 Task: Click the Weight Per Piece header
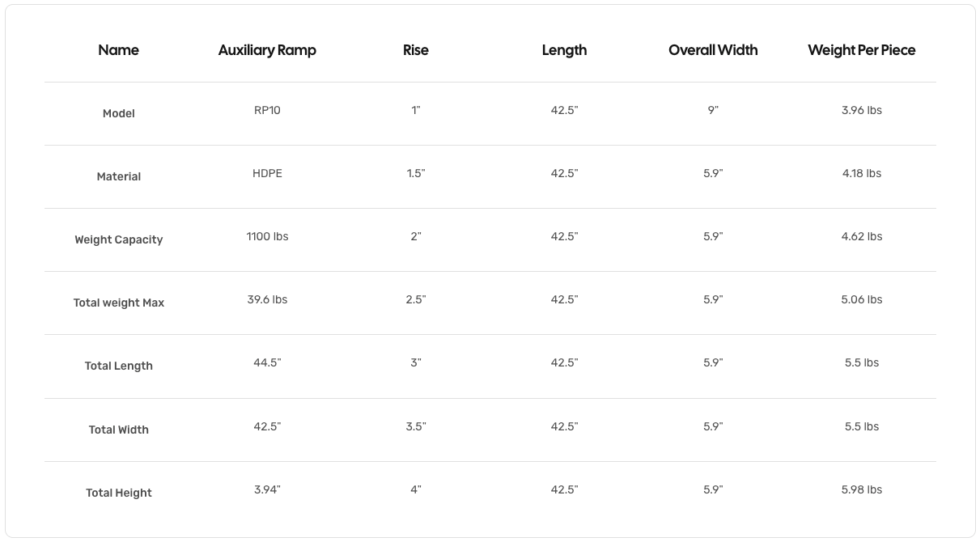click(x=861, y=50)
